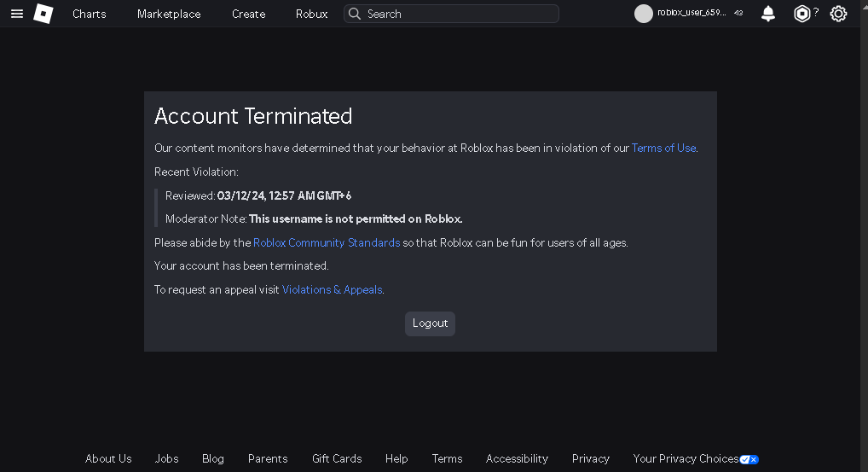The image size is (868, 472).
Task: Click the Robux balance icon
Action: click(x=802, y=14)
